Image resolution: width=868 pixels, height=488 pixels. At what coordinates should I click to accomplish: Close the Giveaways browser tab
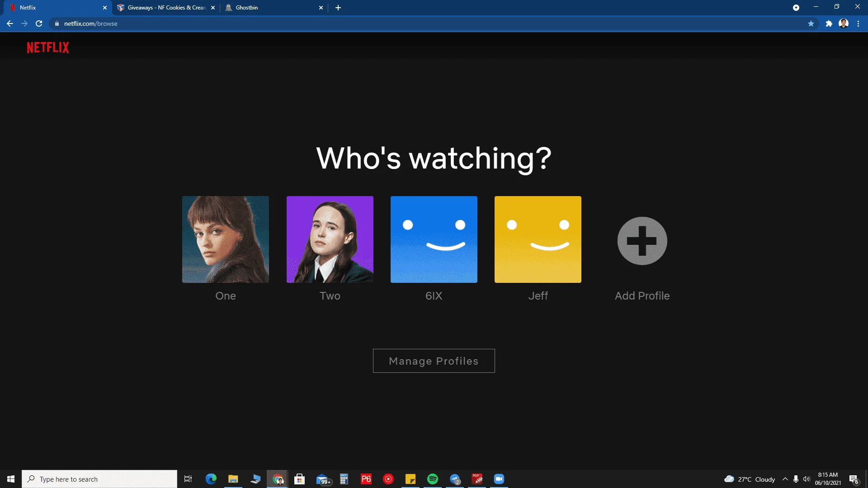click(213, 8)
